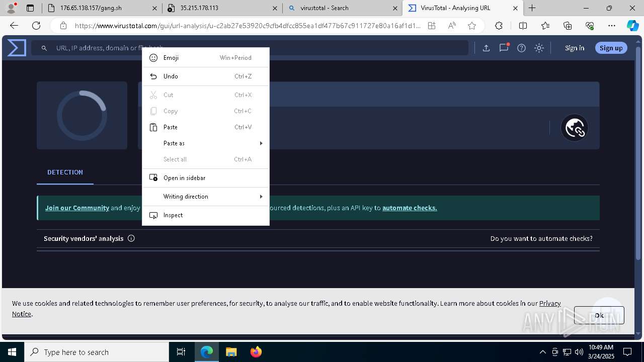View site information lock icon
The image size is (644, 362).
pyautogui.click(x=63, y=26)
